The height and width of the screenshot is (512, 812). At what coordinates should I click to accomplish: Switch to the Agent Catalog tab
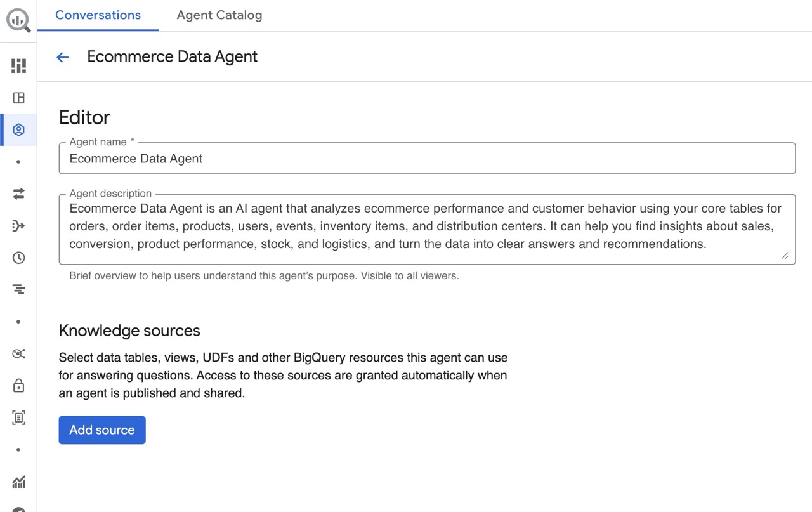[219, 15]
